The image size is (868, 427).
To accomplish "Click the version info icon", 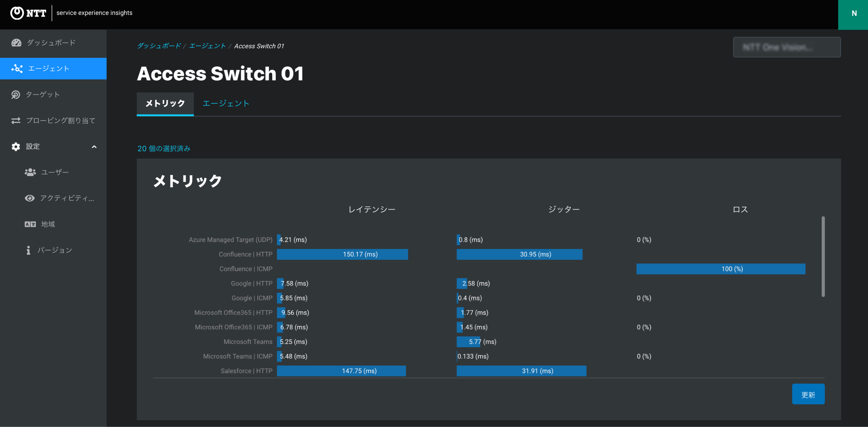I will [28, 250].
